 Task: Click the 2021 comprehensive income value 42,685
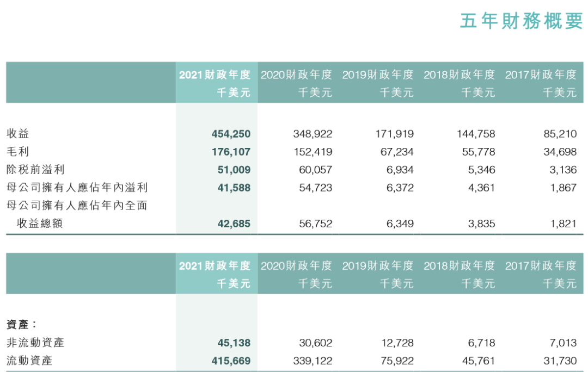point(234,224)
